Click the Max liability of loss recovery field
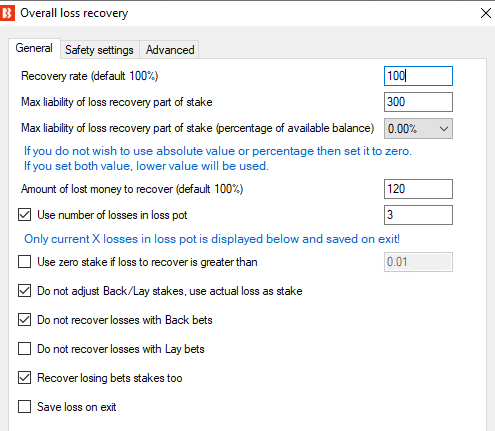495x431 pixels. (418, 102)
